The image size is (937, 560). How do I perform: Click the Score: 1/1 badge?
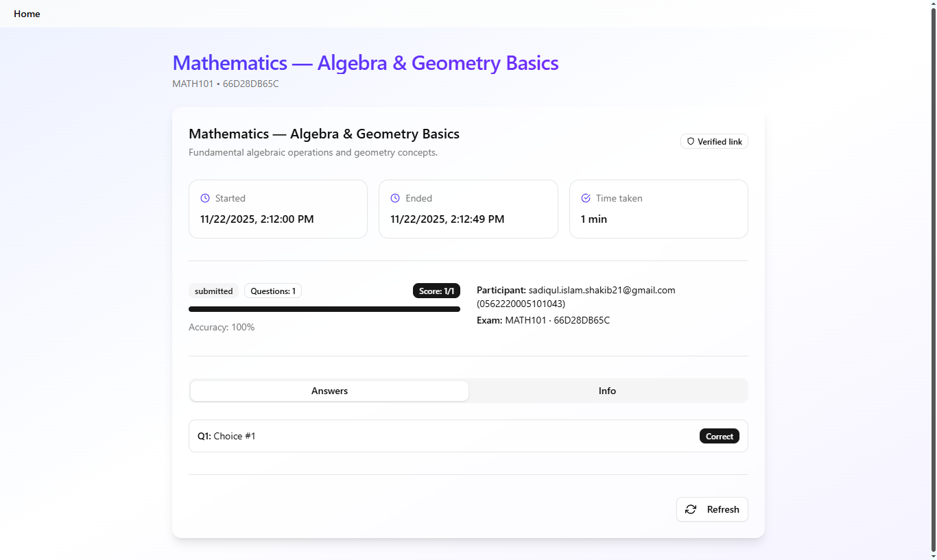point(436,291)
